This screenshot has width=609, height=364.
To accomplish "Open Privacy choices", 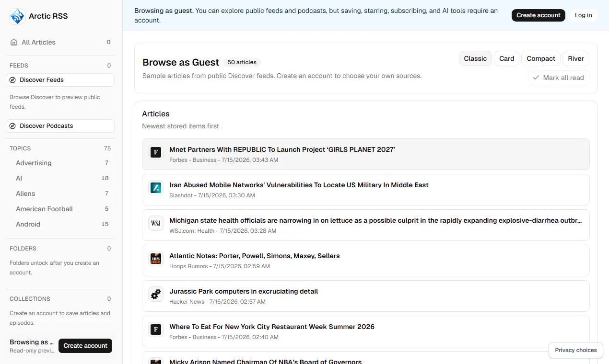I will coord(576,350).
